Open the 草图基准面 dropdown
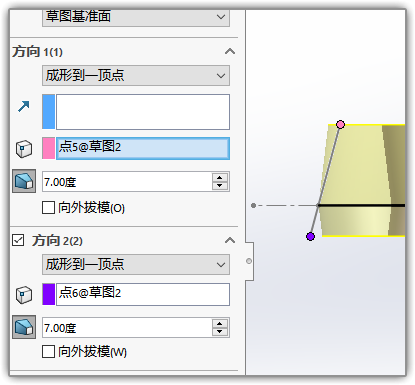The width and height of the screenshot is (415, 385). pyautogui.click(x=136, y=17)
